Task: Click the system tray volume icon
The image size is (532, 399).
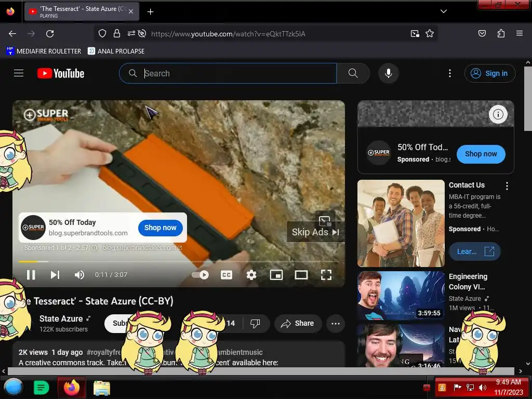Action: click(x=482, y=387)
